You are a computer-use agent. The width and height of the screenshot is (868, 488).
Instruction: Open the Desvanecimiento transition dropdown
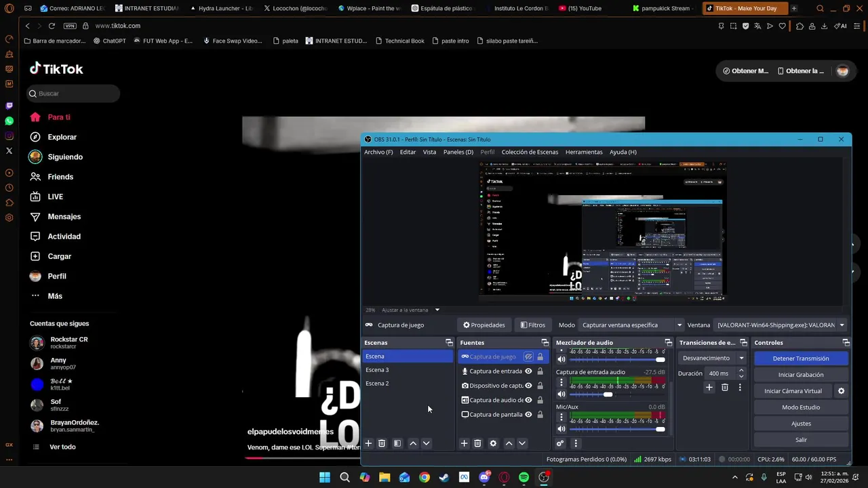[713, 358]
